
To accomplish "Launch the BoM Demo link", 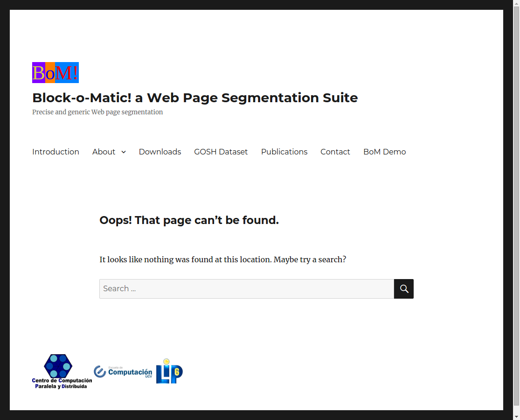I will [384, 152].
